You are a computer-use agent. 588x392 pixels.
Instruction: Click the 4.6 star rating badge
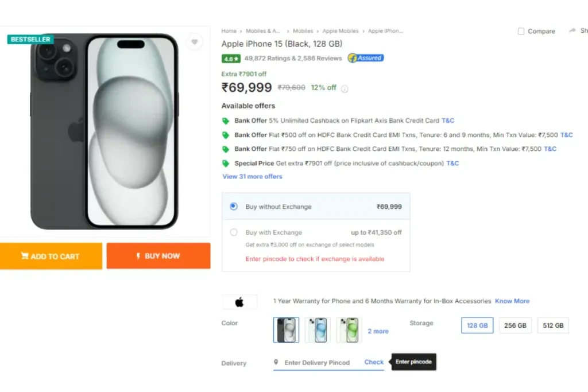click(231, 59)
